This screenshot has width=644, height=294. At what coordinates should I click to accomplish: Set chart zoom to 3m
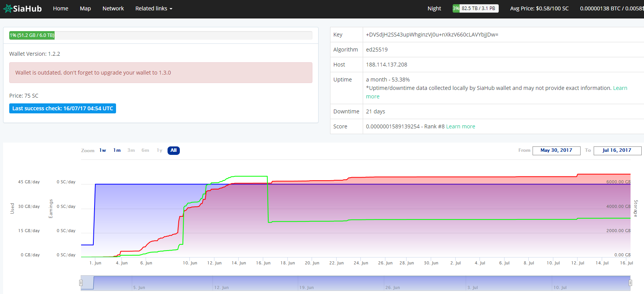pos(131,150)
